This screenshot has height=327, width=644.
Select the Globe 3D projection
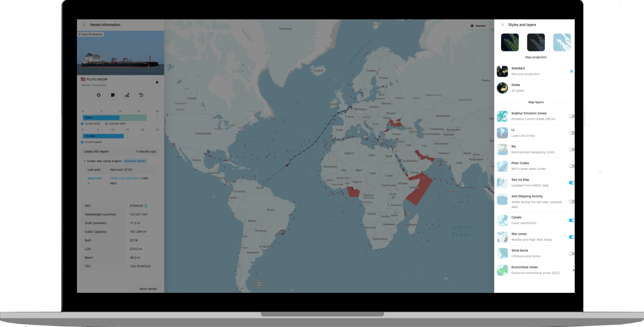click(x=572, y=88)
